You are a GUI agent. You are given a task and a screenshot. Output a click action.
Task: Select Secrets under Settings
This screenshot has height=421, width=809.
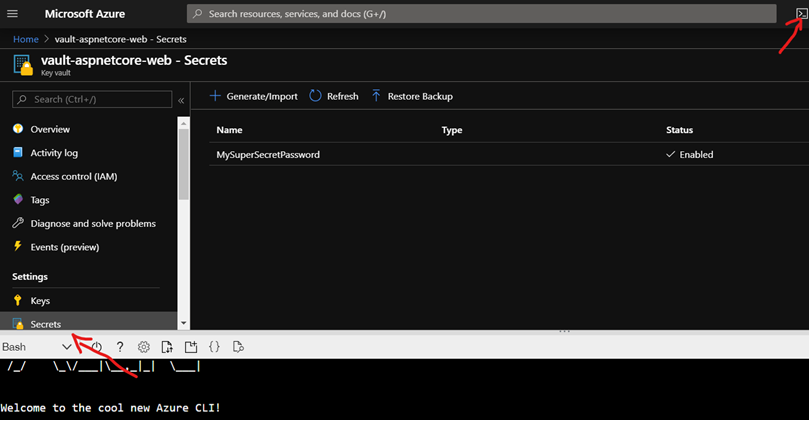pyautogui.click(x=45, y=324)
